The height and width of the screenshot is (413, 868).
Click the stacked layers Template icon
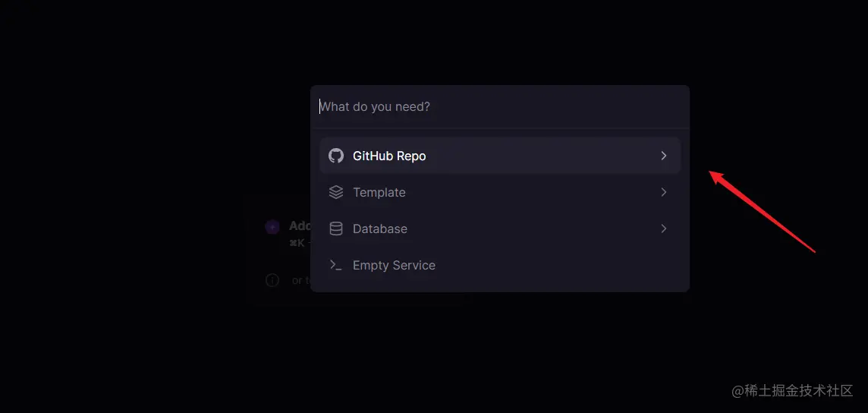[x=336, y=192]
